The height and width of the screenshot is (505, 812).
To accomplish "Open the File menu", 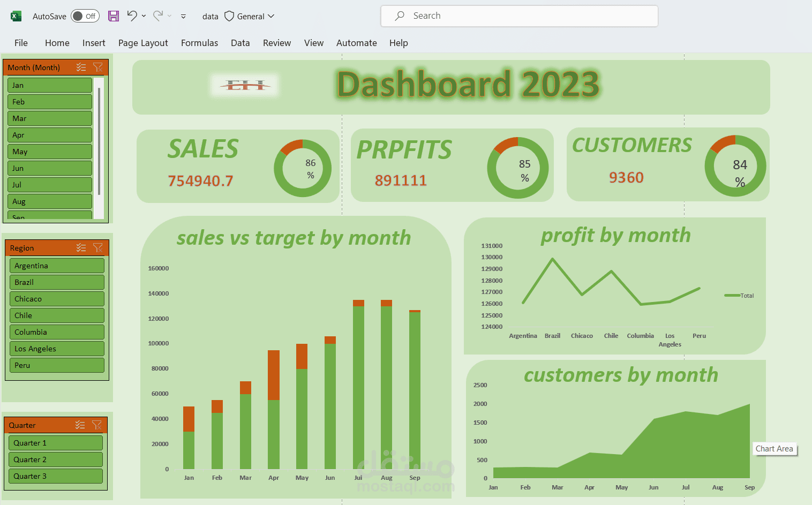I will [x=21, y=43].
